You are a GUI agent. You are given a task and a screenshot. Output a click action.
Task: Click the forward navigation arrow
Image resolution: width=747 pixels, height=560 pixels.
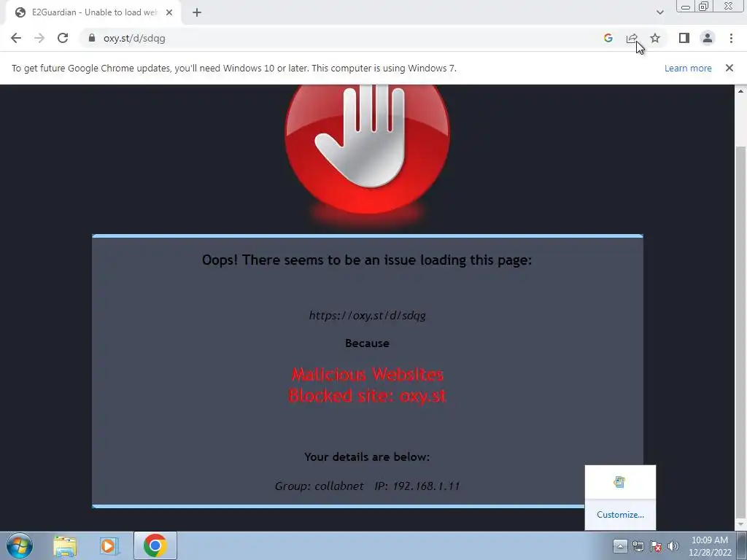(x=39, y=38)
